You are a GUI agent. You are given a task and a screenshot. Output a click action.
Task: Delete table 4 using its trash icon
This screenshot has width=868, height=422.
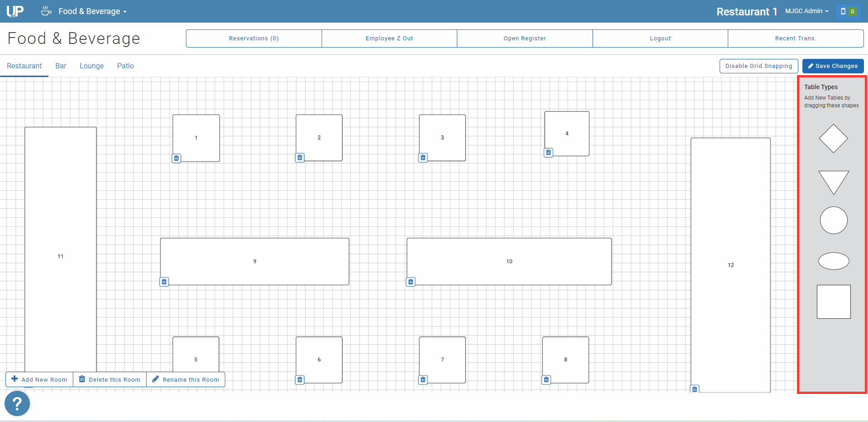548,153
